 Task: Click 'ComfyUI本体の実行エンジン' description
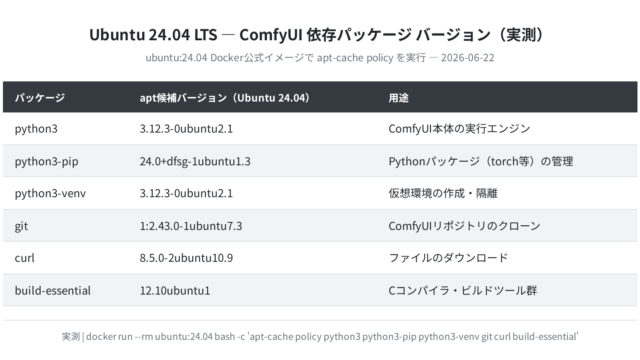tap(459, 129)
